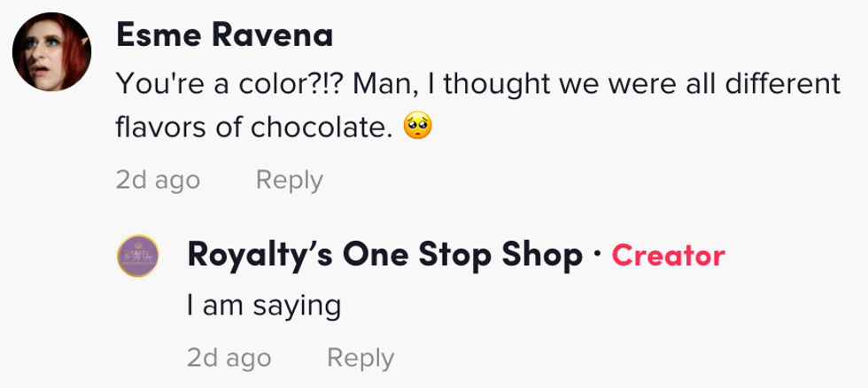Open the Esme Ravena username link
The height and width of the screenshot is (388, 868).
pyautogui.click(x=224, y=35)
